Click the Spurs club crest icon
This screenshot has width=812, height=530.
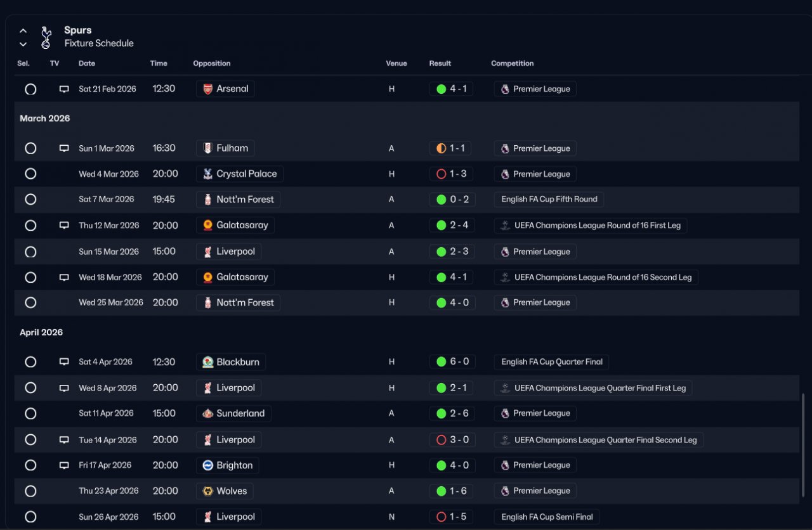coord(45,37)
